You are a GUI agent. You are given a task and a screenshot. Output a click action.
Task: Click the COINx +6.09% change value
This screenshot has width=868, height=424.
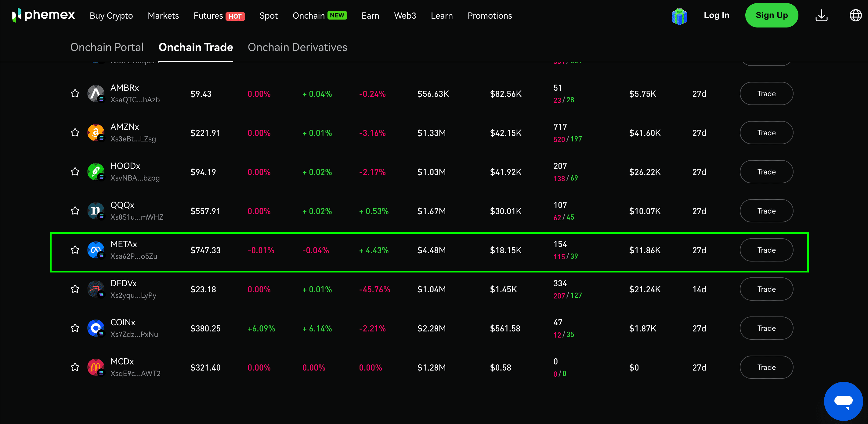[261, 329]
